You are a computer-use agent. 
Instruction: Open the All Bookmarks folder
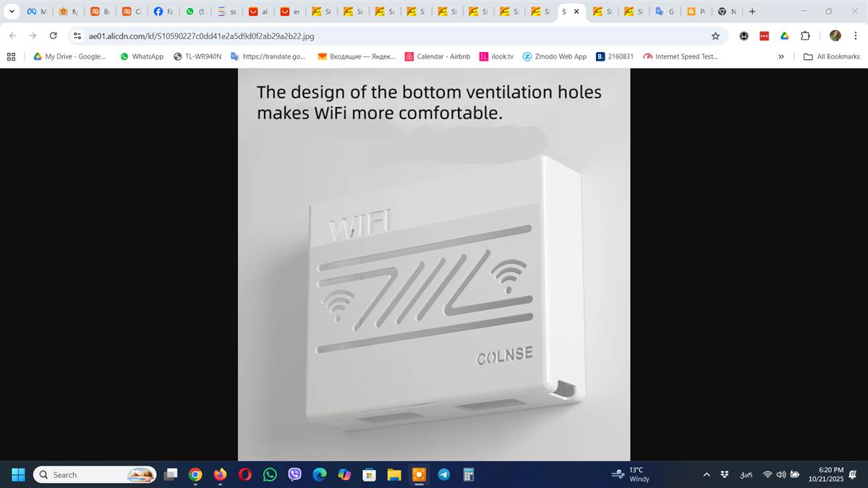(x=832, y=56)
